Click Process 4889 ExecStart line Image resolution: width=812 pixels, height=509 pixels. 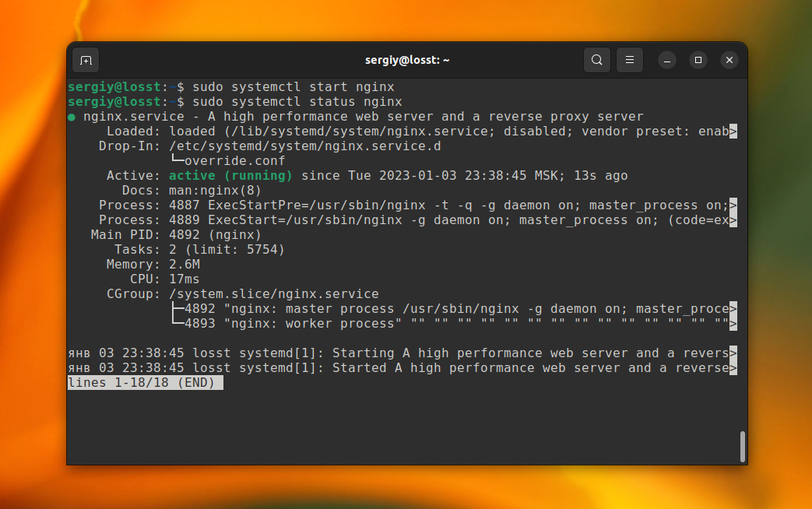pyautogui.click(x=418, y=220)
